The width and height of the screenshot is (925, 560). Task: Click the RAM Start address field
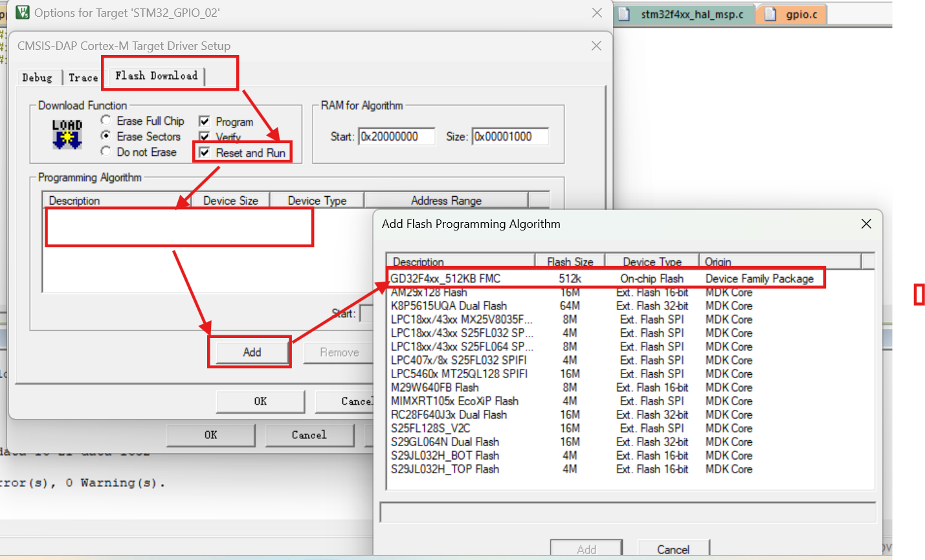point(397,137)
